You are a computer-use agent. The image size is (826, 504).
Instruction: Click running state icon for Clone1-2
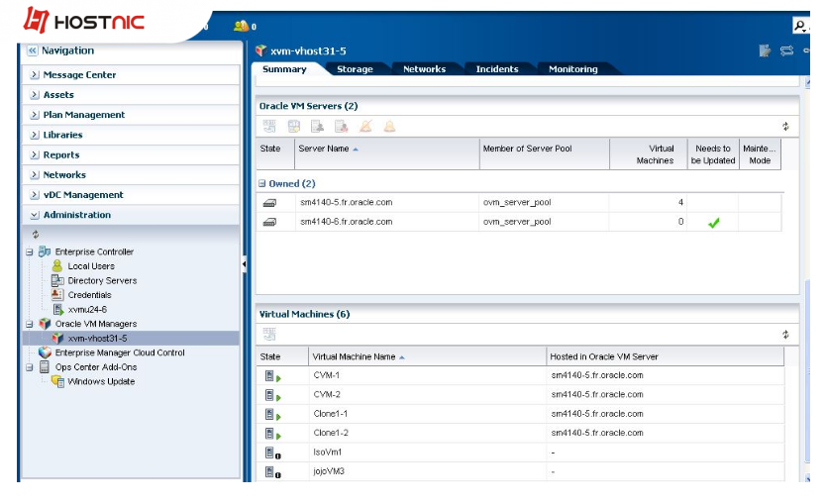(x=273, y=434)
